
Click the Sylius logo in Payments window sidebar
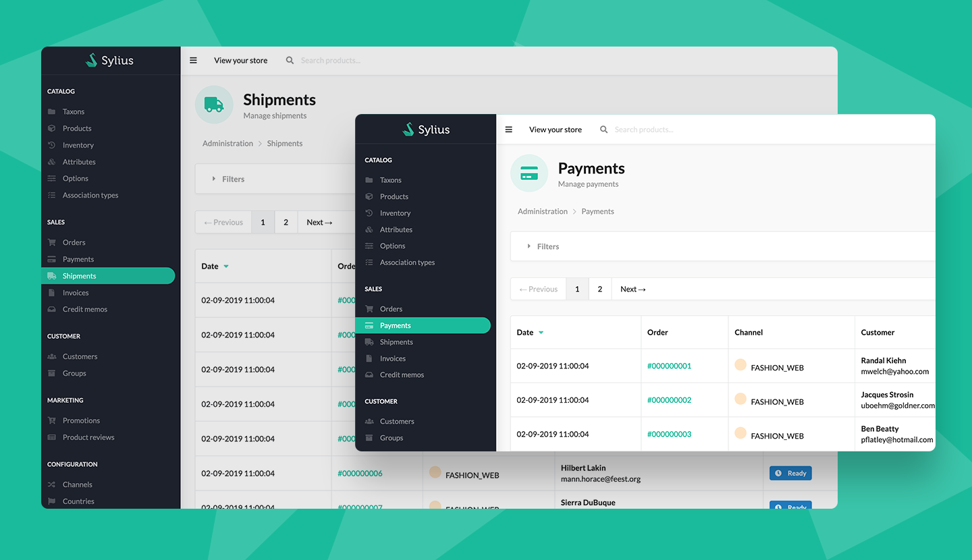pyautogui.click(x=426, y=130)
